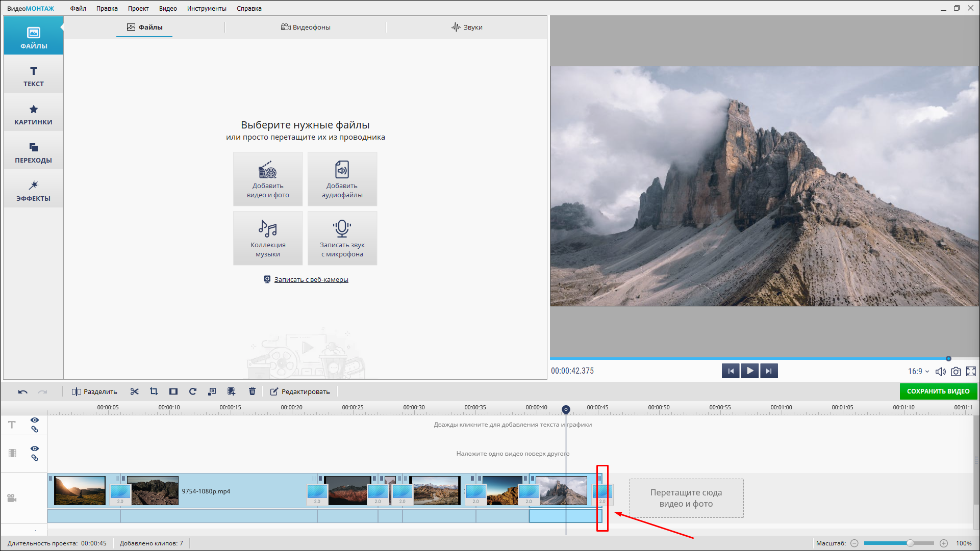The width and height of the screenshot is (980, 551).
Task: Adjust the Масштаб zoom slider handle
Action: coord(910,543)
